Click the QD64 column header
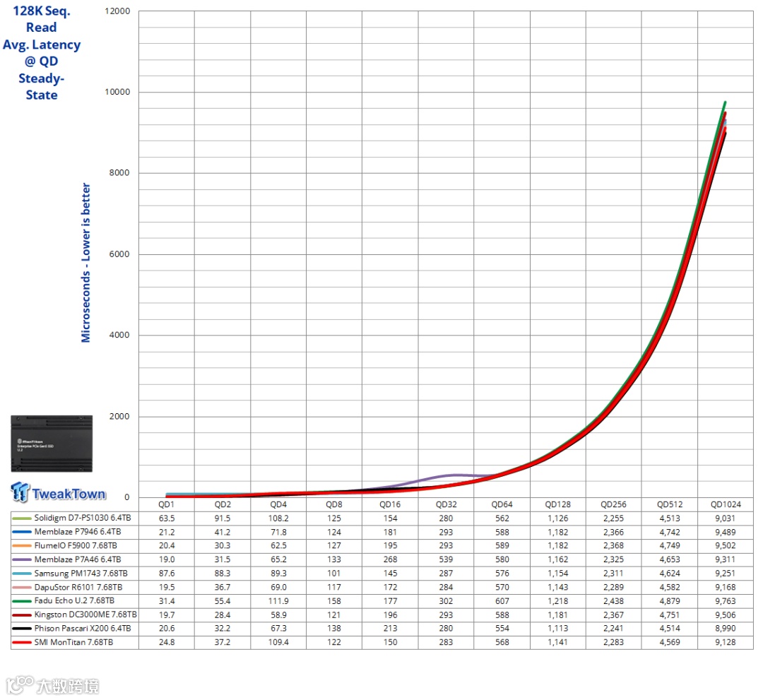Image resolution: width=763 pixels, height=700 pixels. (502, 504)
